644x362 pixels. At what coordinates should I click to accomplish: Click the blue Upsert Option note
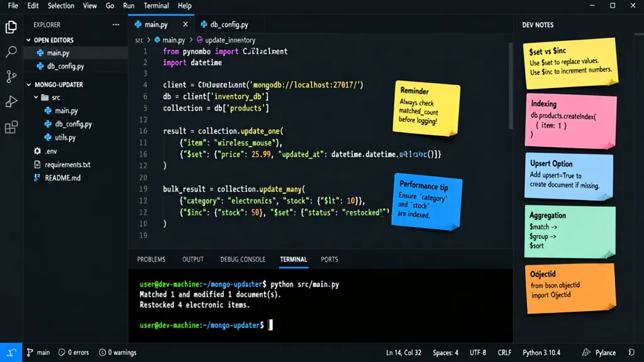569,177
